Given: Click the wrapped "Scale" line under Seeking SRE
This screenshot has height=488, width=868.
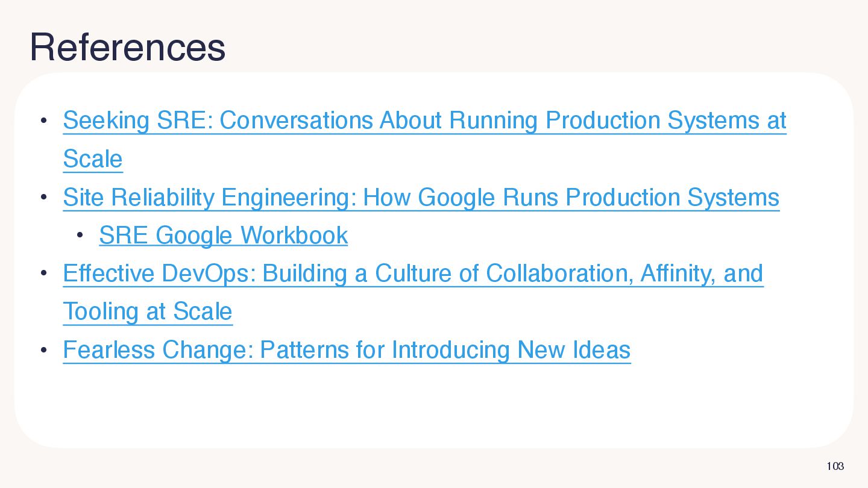Looking at the screenshot, I should pos(93,159).
